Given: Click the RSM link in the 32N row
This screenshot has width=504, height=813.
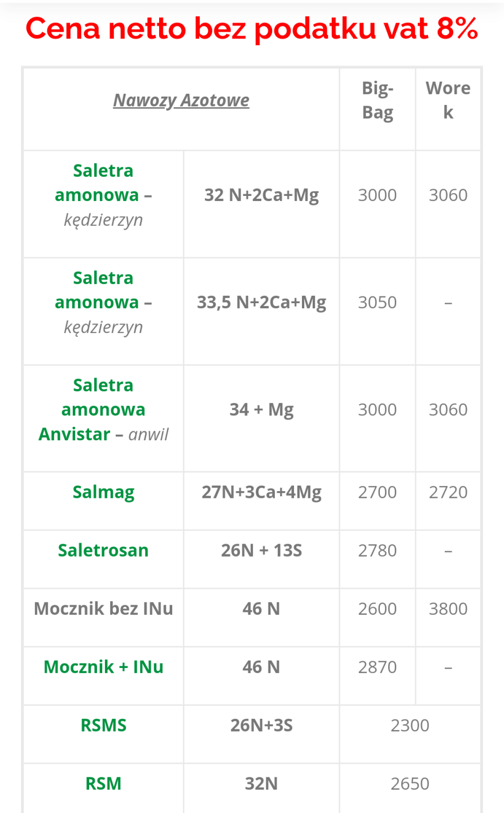Looking at the screenshot, I should 103,784.
